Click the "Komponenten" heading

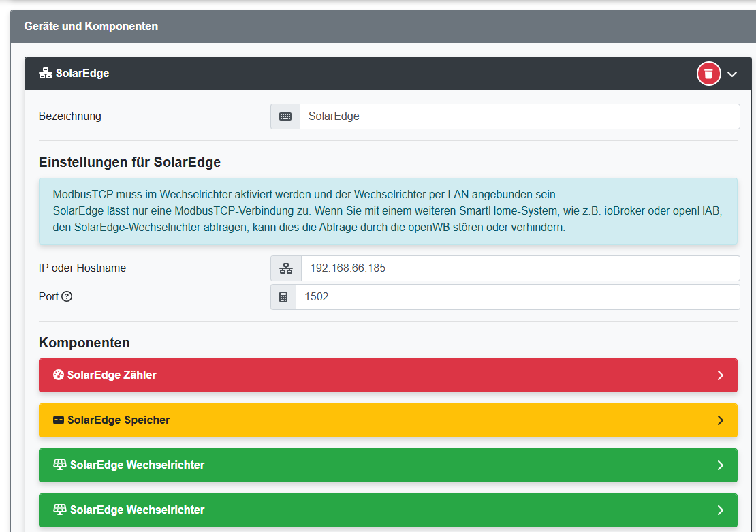click(x=84, y=343)
